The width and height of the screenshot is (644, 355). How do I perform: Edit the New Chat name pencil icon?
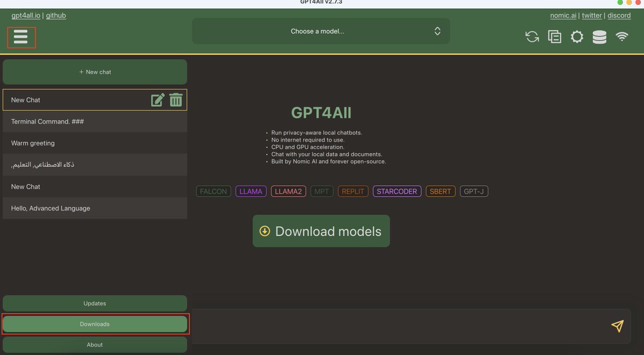[x=158, y=100]
